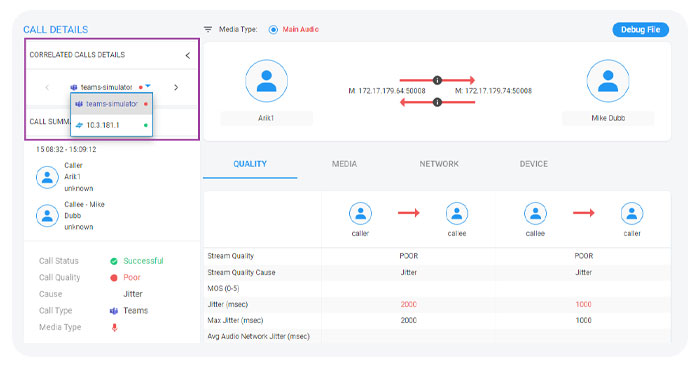Click the Teams call type icon
Viewport: 700px width, 366px height.
pos(114,311)
